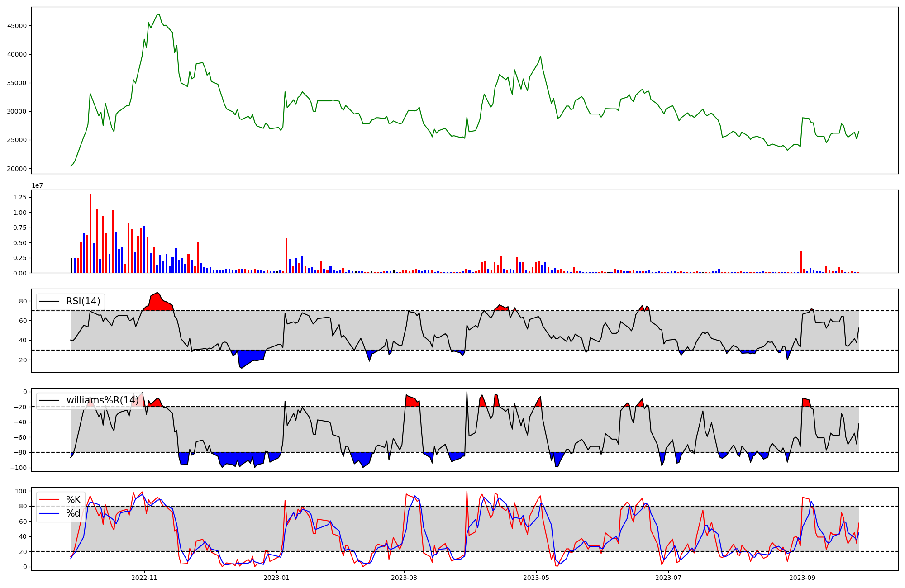Click the highest peak of green price line
Screen dimensions: 905x588
157,14
